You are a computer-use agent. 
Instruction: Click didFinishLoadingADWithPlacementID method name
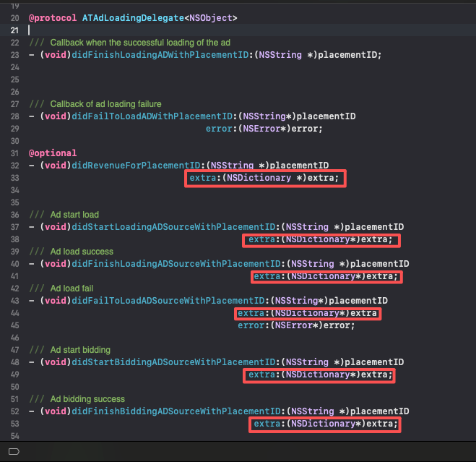[160, 55]
